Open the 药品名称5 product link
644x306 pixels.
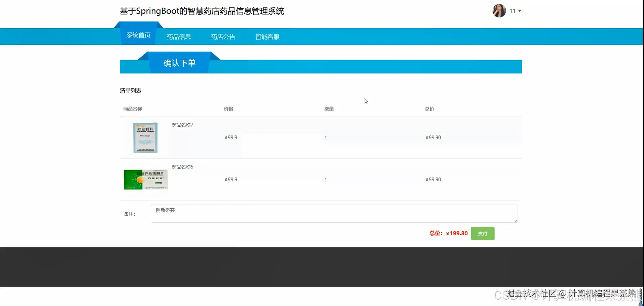[x=182, y=166]
